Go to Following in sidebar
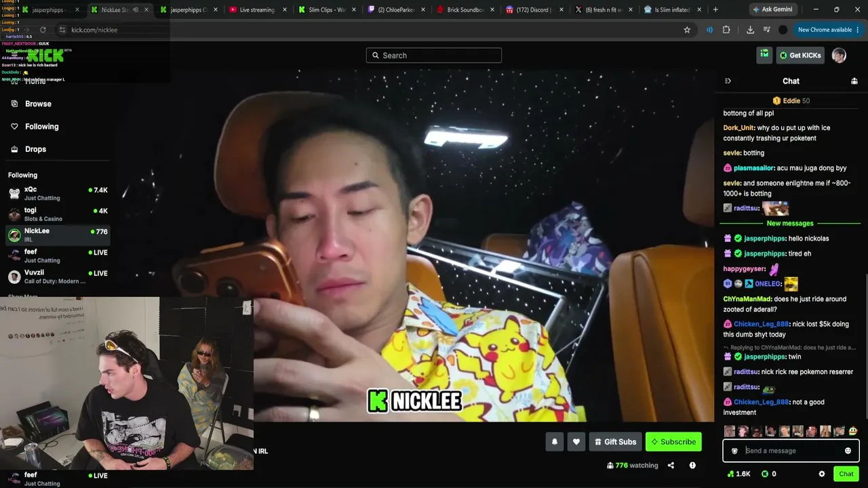 [42, 127]
